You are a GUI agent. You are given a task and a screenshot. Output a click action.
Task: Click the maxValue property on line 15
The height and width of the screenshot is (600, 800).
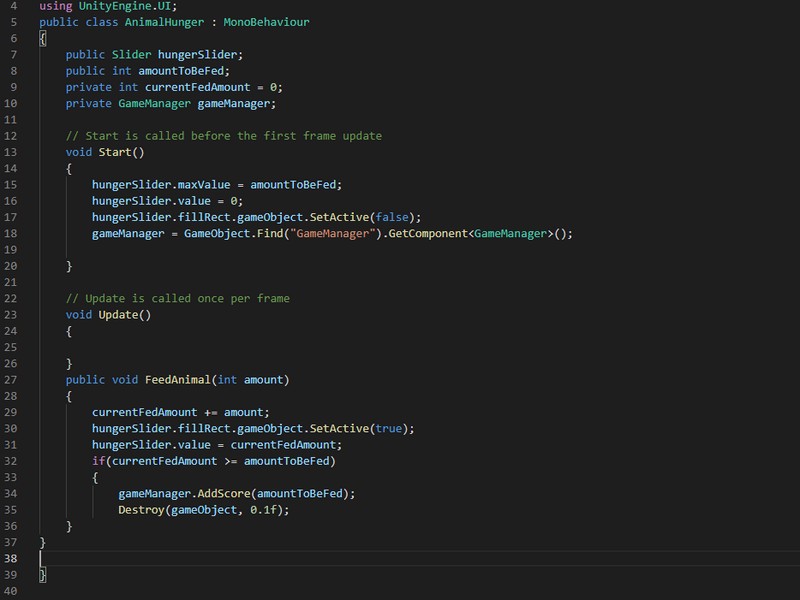click(x=204, y=185)
